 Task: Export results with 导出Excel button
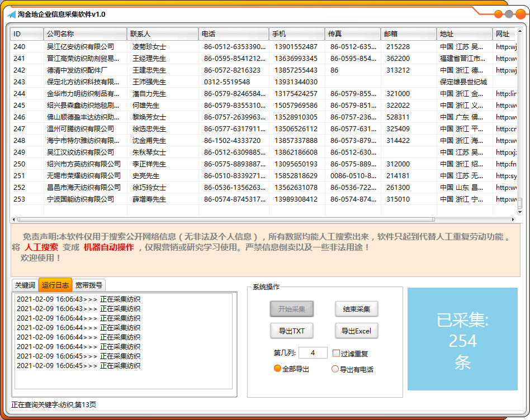point(356,331)
